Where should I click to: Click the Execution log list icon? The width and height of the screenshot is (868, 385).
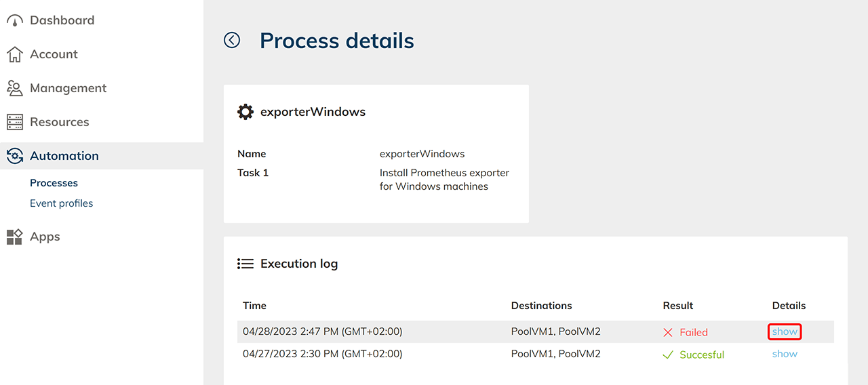(245, 264)
